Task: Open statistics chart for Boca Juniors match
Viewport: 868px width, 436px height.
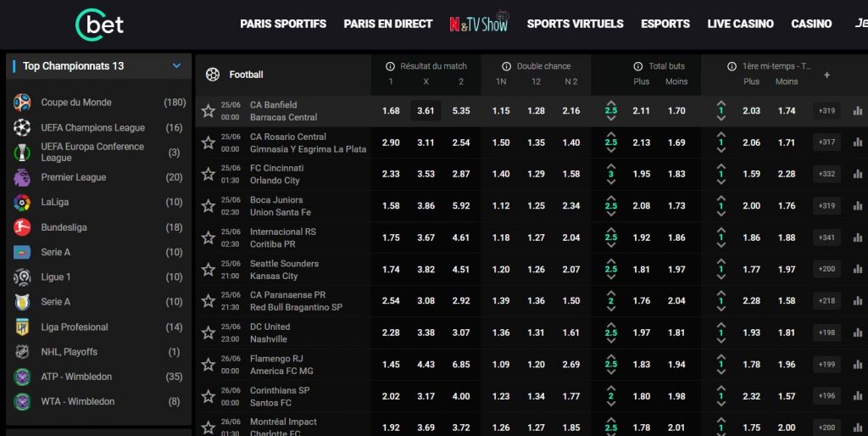Action: (858, 205)
